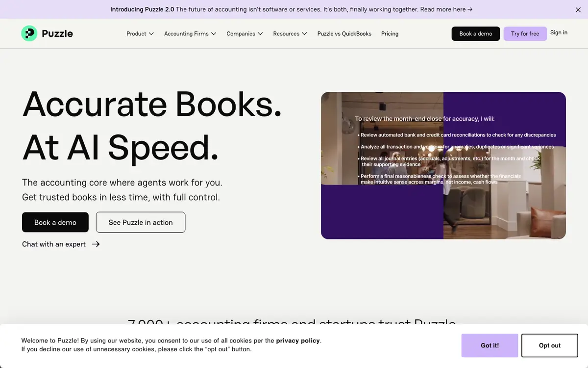Click the Try for free button
This screenshot has height=368, width=588.
coord(525,34)
